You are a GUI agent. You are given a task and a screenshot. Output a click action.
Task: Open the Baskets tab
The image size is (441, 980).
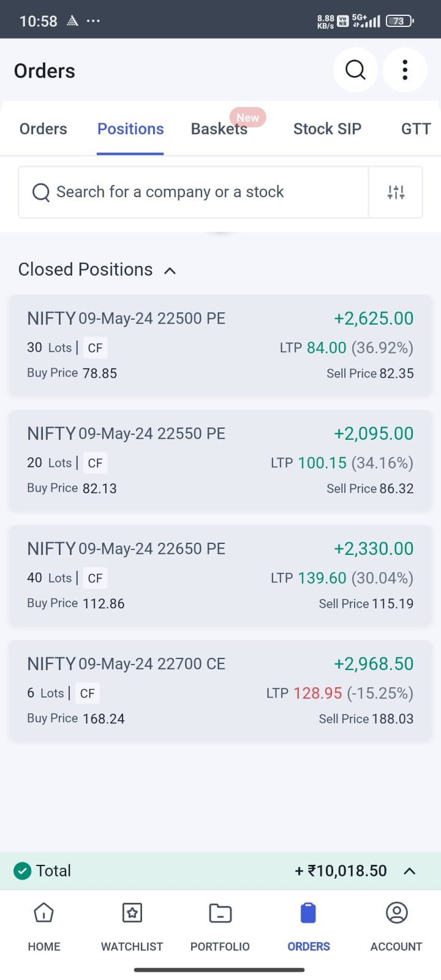point(219,129)
